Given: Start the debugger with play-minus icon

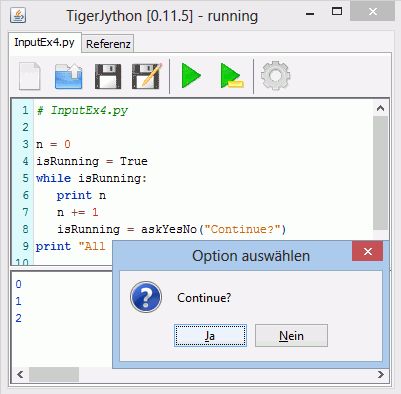Looking at the screenshot, I should (x=231, y=76).
